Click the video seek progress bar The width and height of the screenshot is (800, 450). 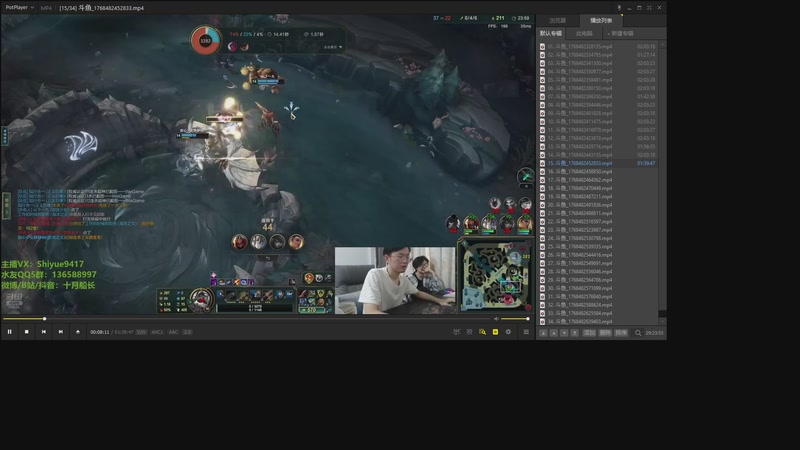(246, 319)
